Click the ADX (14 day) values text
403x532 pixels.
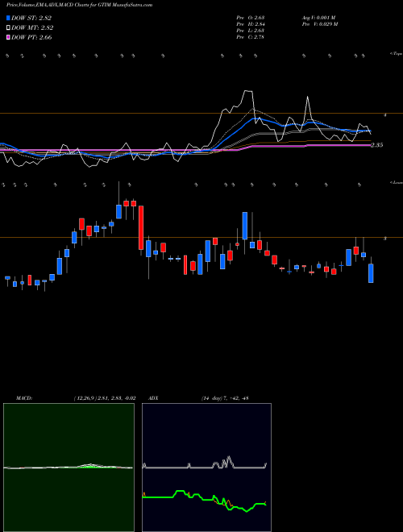224,398
